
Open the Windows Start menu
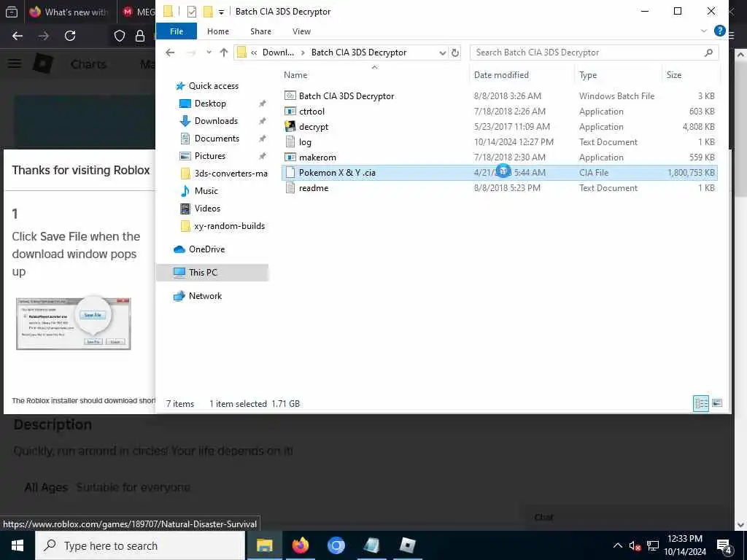[x=18, y=545]
